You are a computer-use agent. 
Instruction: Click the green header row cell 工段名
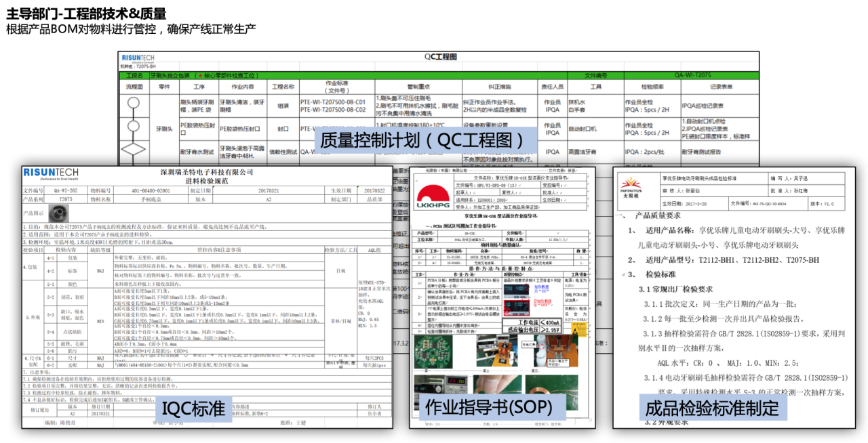pos(134,76)
